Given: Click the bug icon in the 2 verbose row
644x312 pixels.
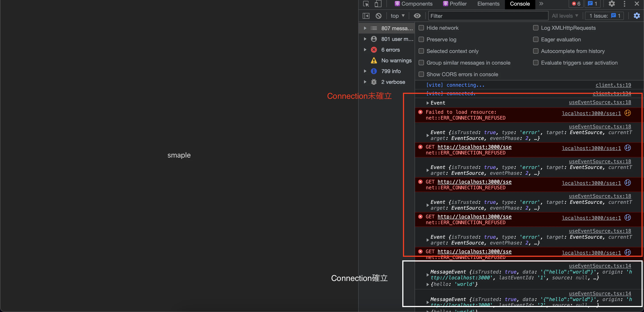Looking at the screenshot, I should 374,82.
